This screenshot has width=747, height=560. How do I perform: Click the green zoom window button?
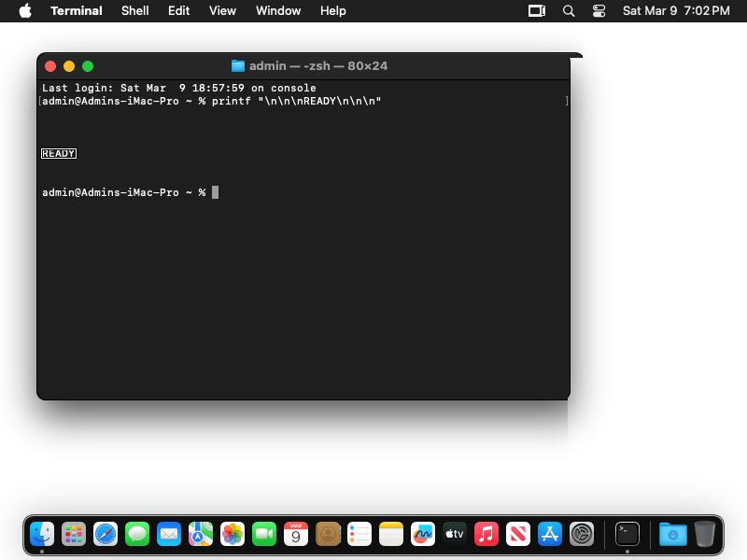88,66
